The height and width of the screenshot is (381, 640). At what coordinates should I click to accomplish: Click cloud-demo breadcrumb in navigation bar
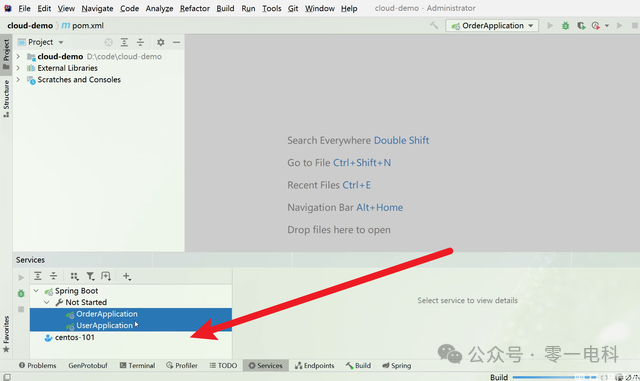click(30, 25)
